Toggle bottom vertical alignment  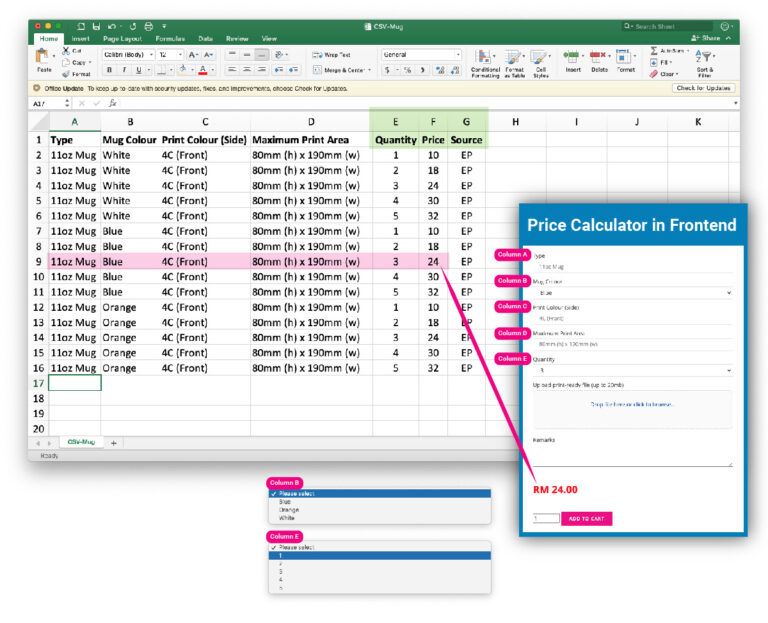262,54
